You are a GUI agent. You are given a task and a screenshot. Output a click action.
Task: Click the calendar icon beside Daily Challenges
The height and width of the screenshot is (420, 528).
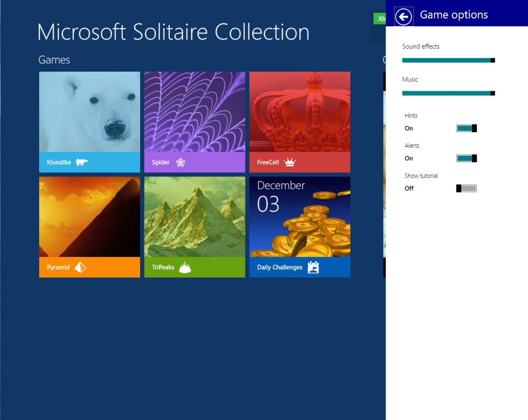[x=313, y=267]
